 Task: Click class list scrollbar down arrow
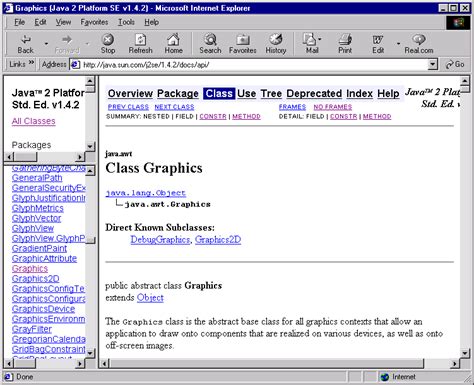(90, 353)
